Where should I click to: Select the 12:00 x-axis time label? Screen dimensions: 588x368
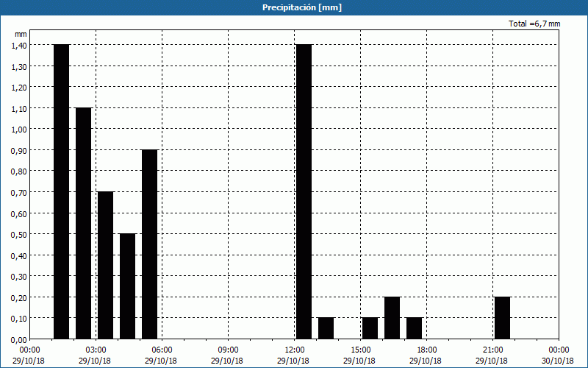tap(295, 350)
